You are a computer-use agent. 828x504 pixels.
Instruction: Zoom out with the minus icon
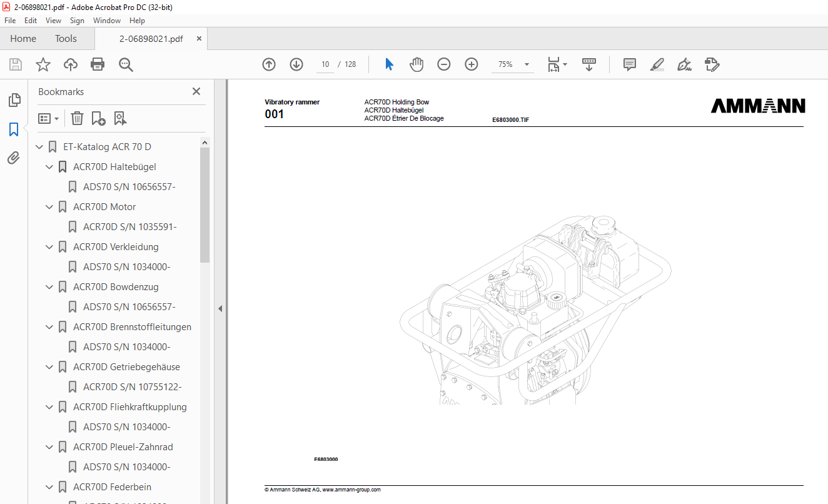click(444, 64)
